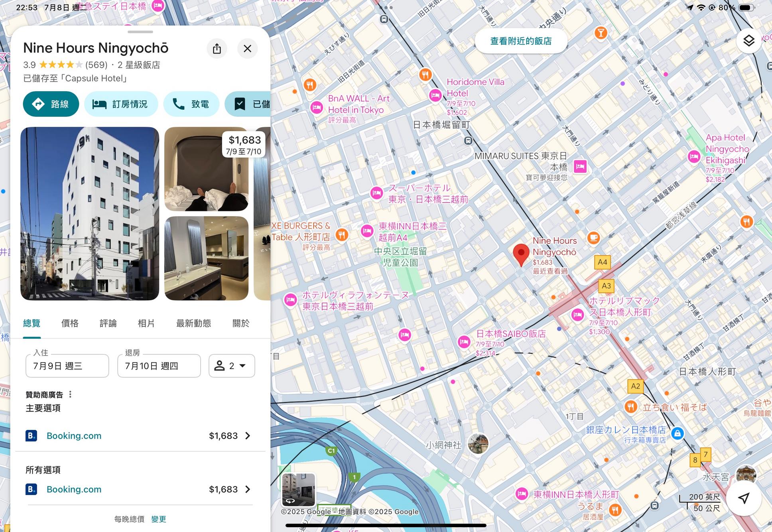Select ホテルリブマックス日本橋人形町 pin
This screenshot has width=772, height=532.
point(577,315)
